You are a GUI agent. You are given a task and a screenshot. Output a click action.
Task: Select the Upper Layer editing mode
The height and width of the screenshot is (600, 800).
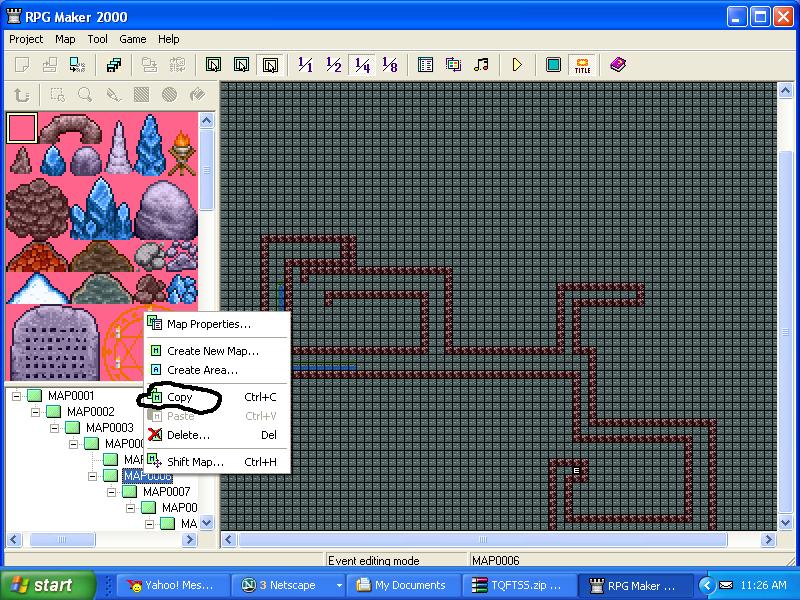241,65
